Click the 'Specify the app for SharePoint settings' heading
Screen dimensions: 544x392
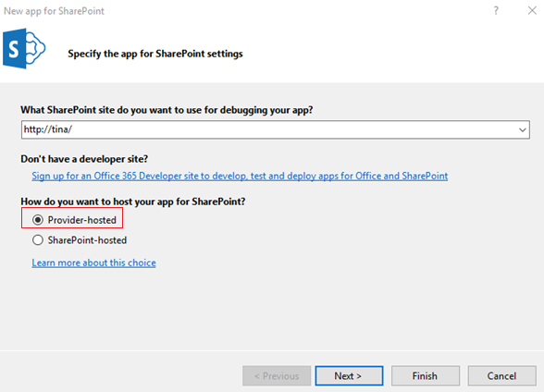pyautogui.click(x=155, y=54)
